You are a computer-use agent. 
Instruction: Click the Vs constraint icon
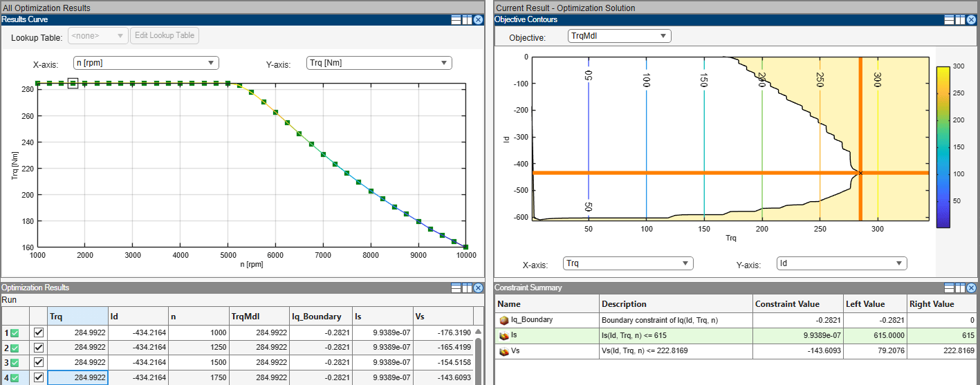(504, 351)
